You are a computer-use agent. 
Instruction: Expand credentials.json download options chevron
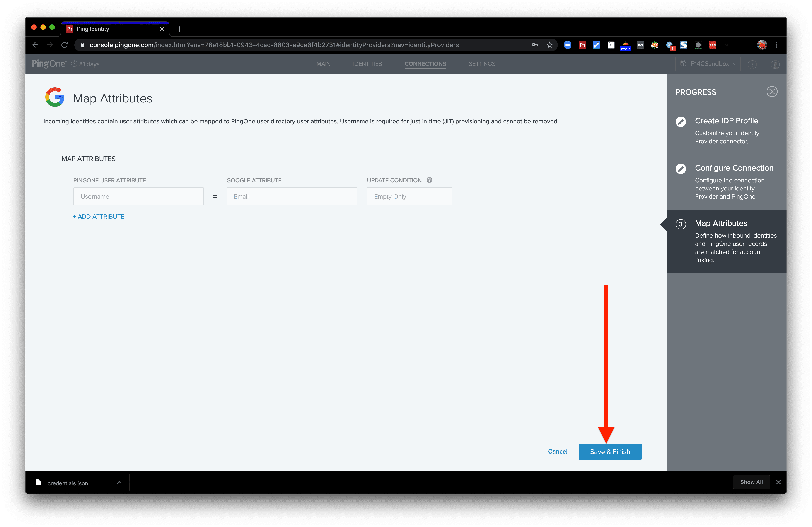point(119,482)
